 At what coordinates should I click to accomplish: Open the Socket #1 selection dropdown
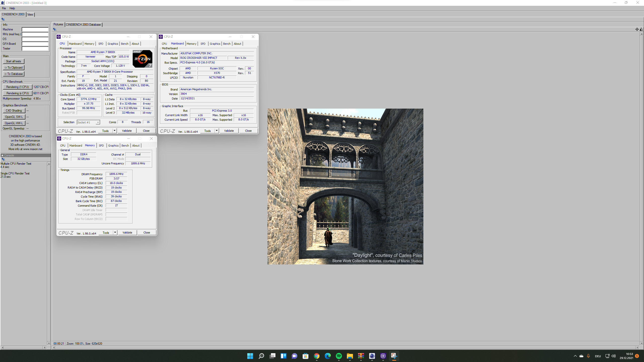88,122
